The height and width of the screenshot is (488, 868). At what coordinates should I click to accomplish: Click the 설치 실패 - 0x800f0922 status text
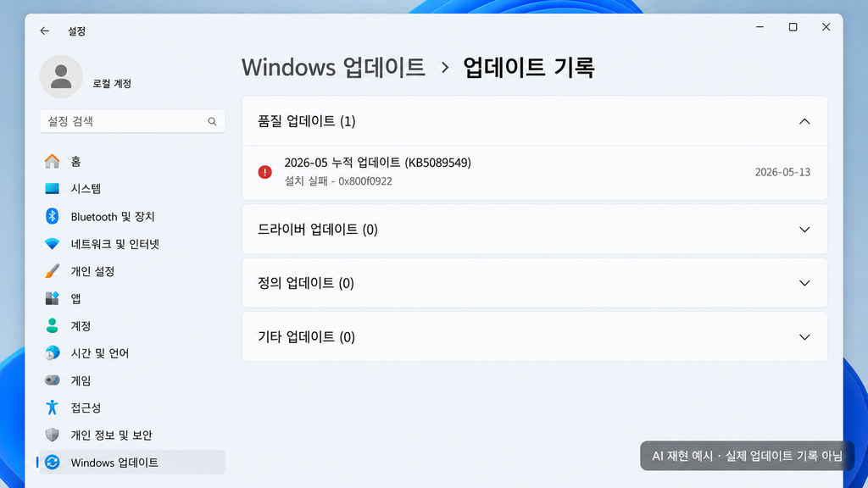pos(338,181)
